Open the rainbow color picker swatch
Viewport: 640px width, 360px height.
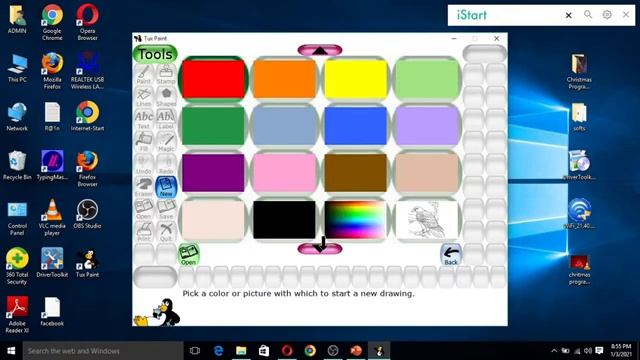tap(356, 220)
